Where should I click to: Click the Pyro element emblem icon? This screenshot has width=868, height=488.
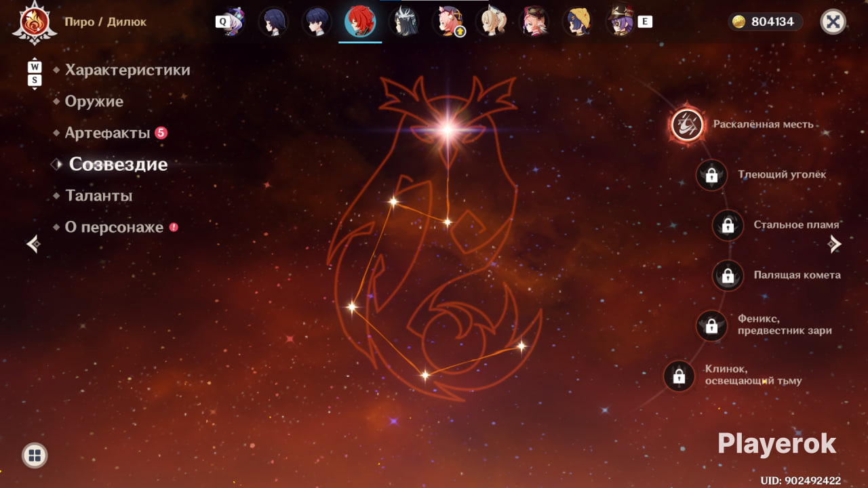point(34,22)
